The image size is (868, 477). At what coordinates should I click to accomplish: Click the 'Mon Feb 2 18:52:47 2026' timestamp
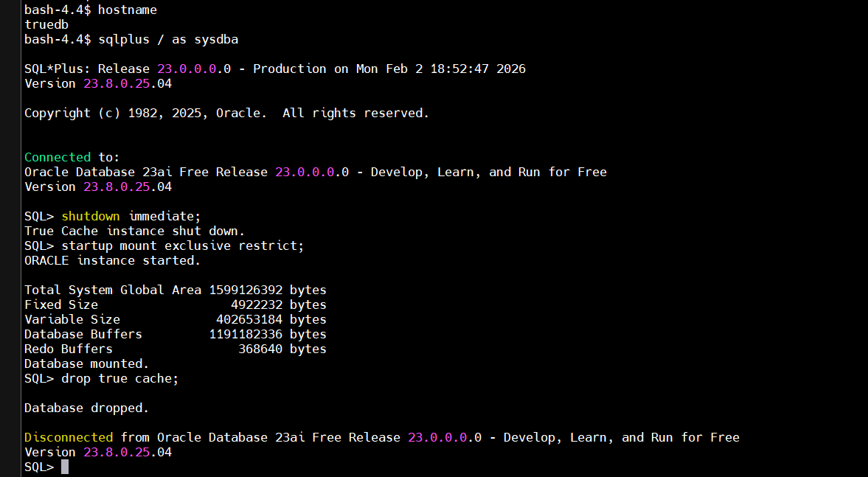click(440, 69)
